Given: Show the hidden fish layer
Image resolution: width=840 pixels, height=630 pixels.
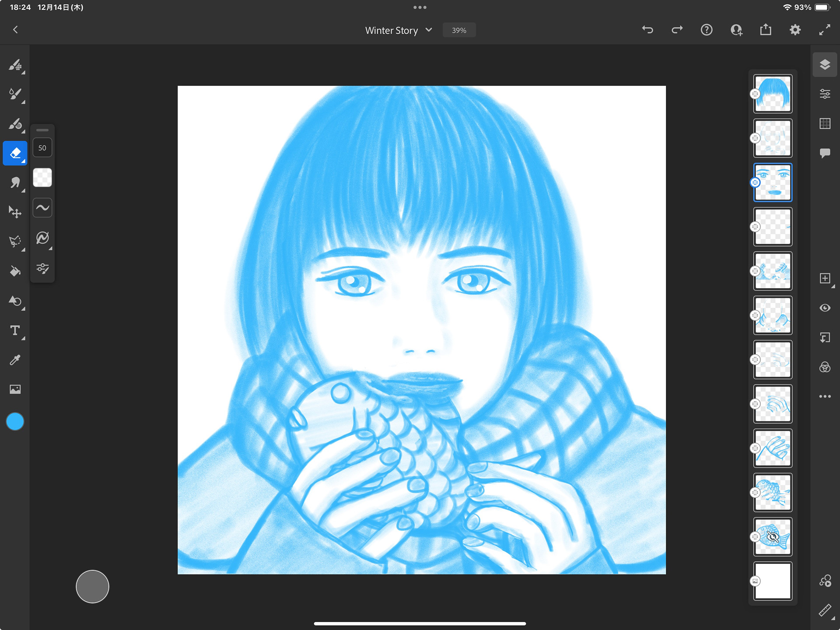Looking at the screenshot, I should point(773,536).
